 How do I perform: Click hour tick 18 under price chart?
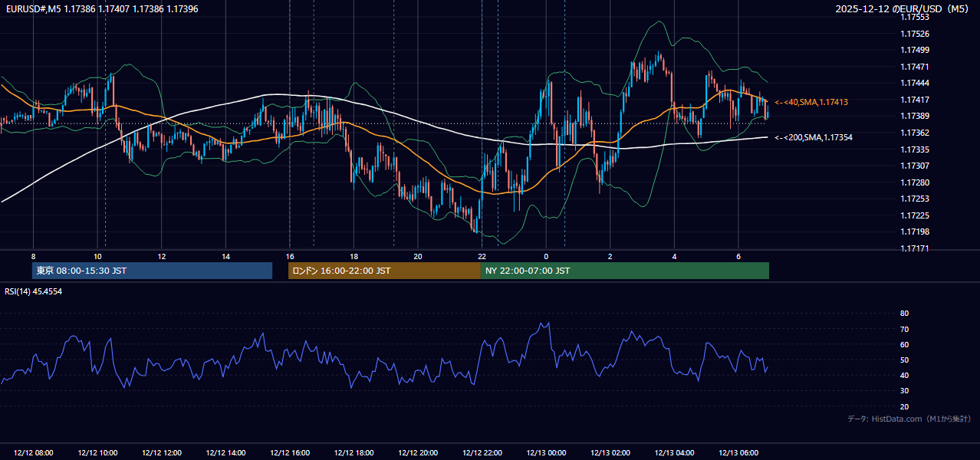point(354,256)
